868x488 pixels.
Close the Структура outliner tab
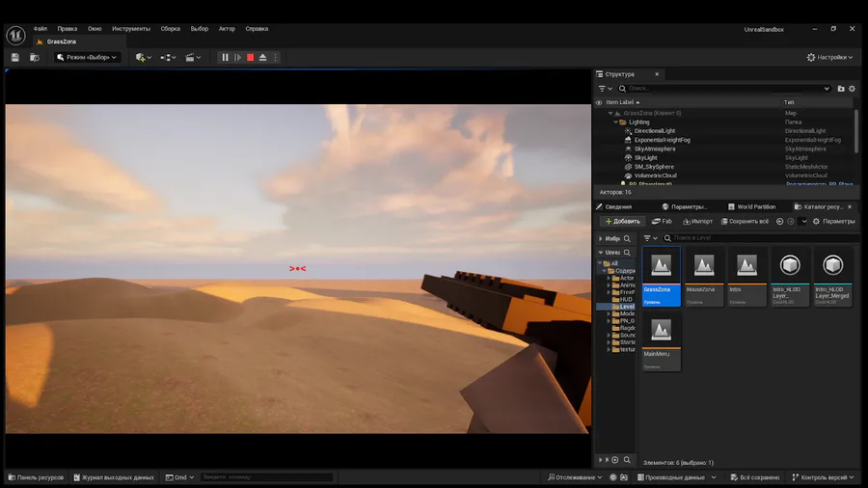click(657, 74)
